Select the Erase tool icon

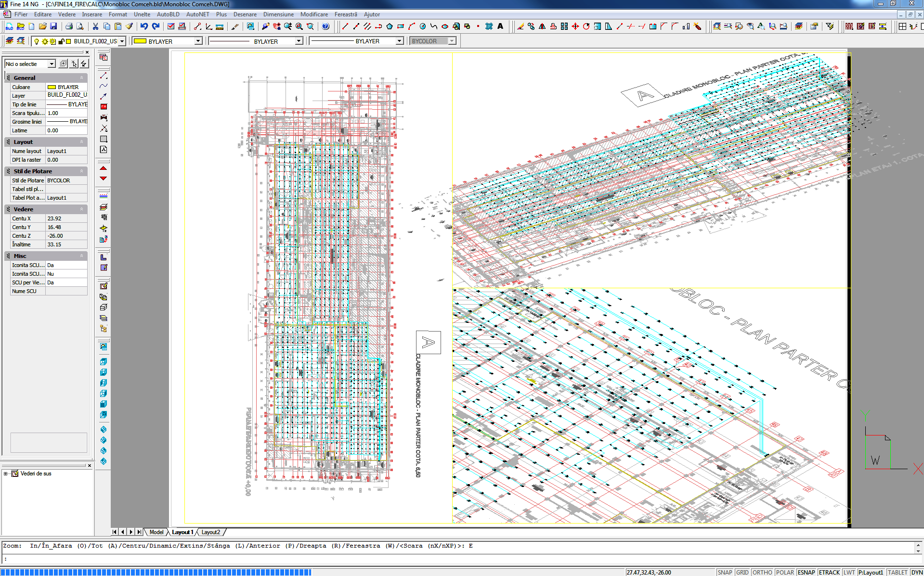point(520,26)
